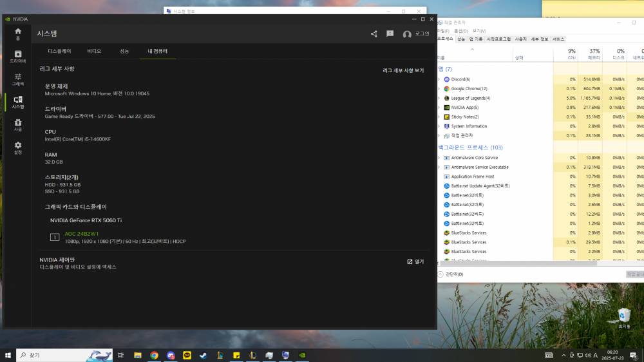
Task: Open the Graphics section in NVIDIA sidebar
Action: pyautogui.click(x=17, y=80)
